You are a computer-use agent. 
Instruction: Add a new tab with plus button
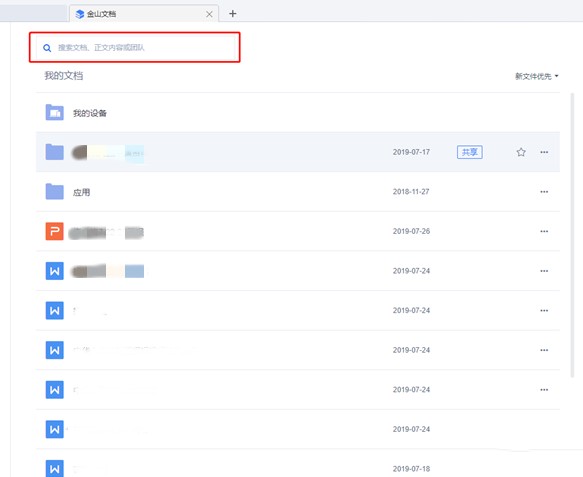pyautogui.click(x=233, y=14)
